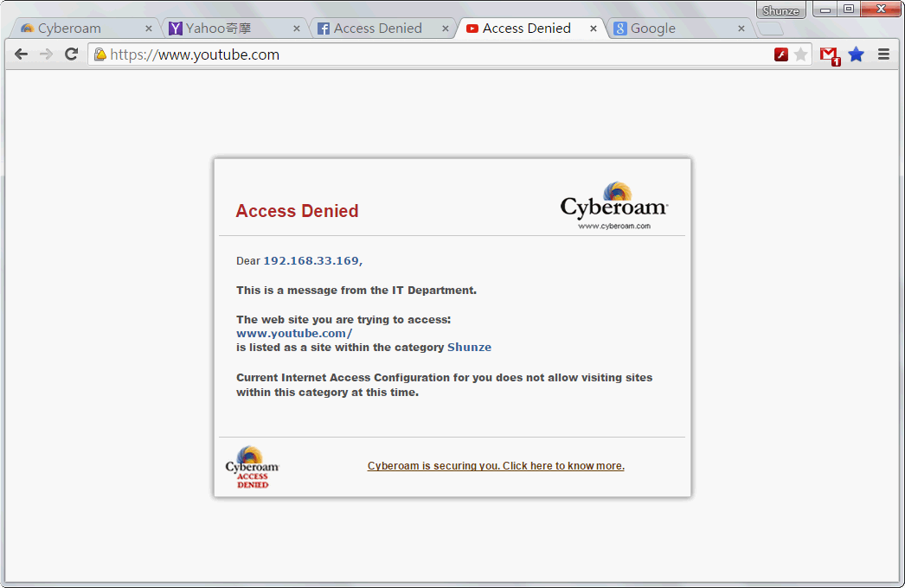Go back using the back arrow
Screen dimensions: 905x588
(x=21, y=54)
